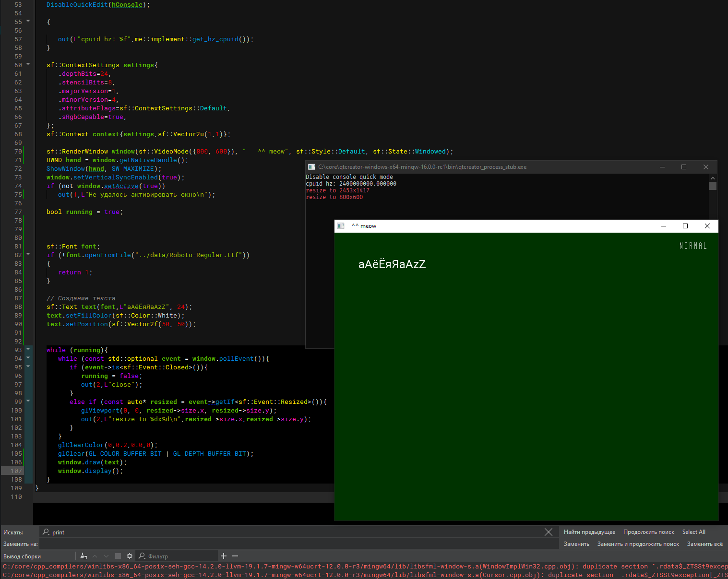
Task: Click the search magnifier options icon in find field
Action: pos(46,532)
